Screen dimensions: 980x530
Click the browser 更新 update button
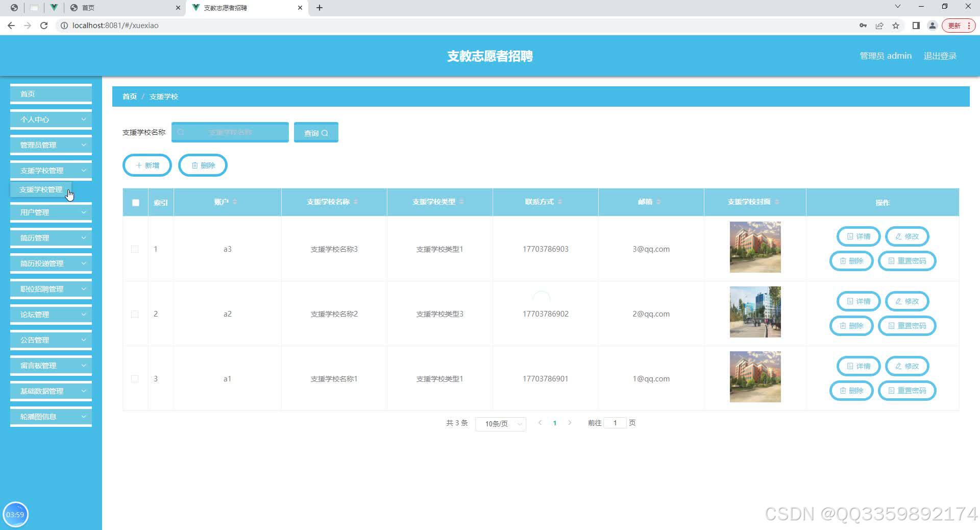pyautogui.click(x=959, y=26)
